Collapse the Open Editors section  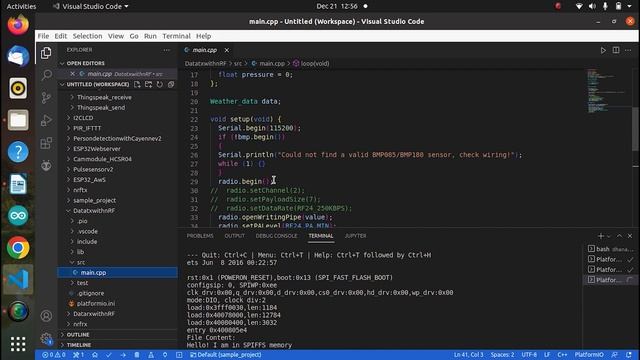click(x=118, y=63)
